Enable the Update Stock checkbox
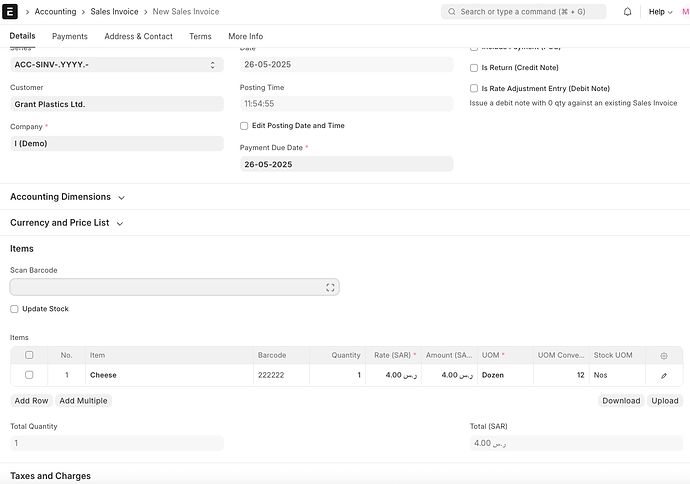 click(x=14, y=309)
